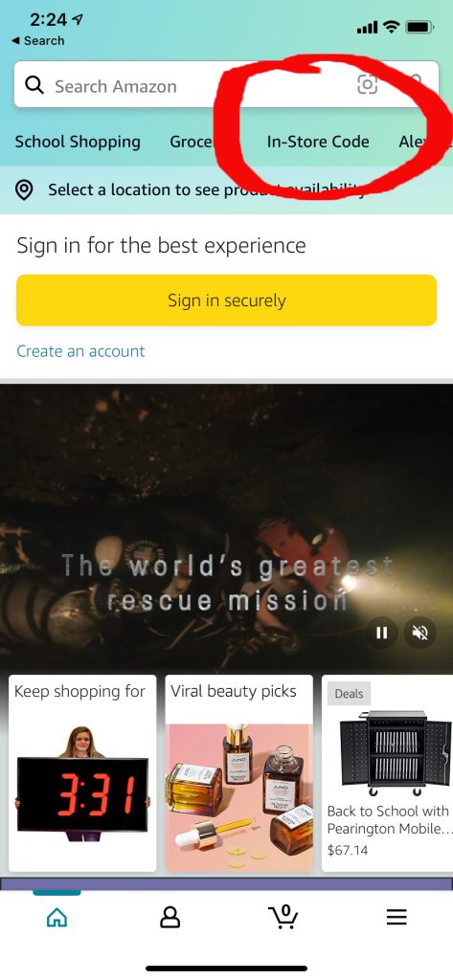The image size is (453, 980).
Task: Select the School Shopping tab
Action: pos(78,142)
